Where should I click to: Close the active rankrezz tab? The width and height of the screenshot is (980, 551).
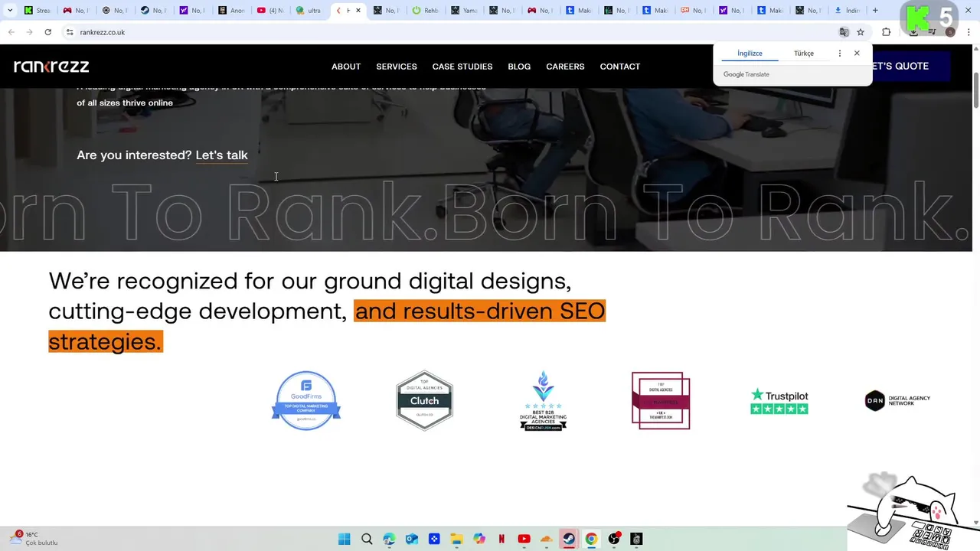358,11
